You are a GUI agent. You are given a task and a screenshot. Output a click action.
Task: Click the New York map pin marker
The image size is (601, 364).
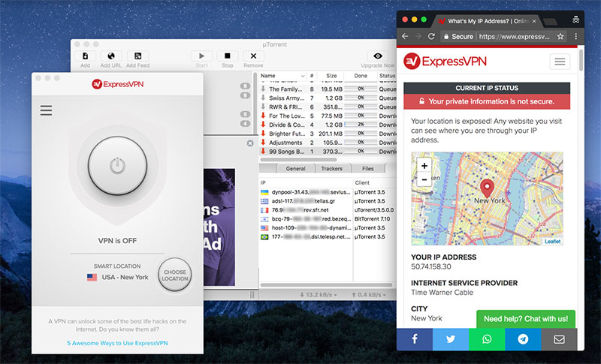(x=487, y=188)
